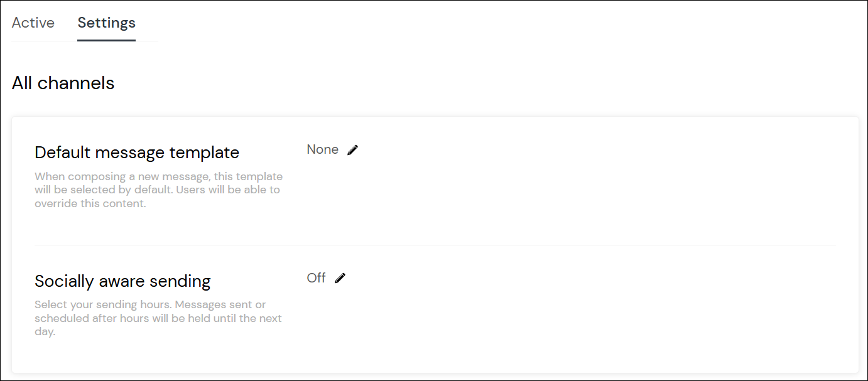Viewport: 868px width, 381px height.
Task: Click the Off value for socially aware sending
Action: pos(316,278)
